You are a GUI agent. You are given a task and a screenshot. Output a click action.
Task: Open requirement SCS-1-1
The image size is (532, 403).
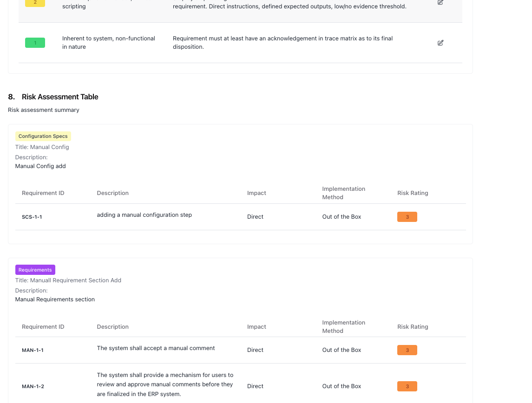click(32, 217)
